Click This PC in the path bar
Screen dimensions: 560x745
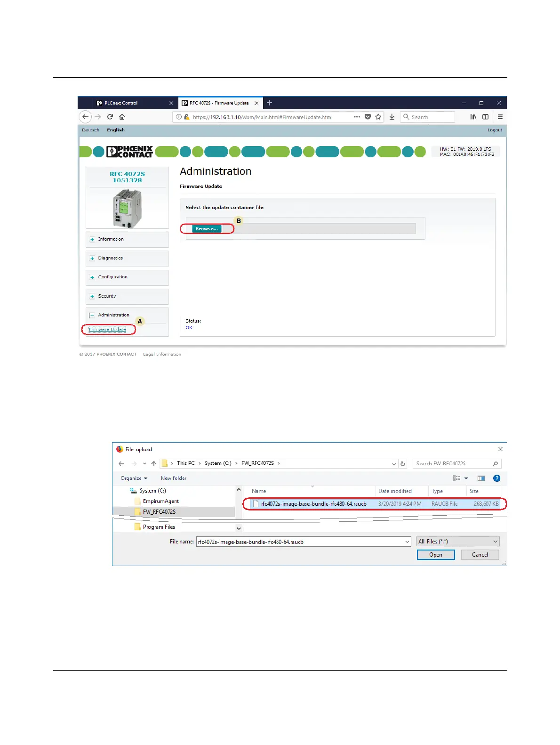tap(185, 463)
